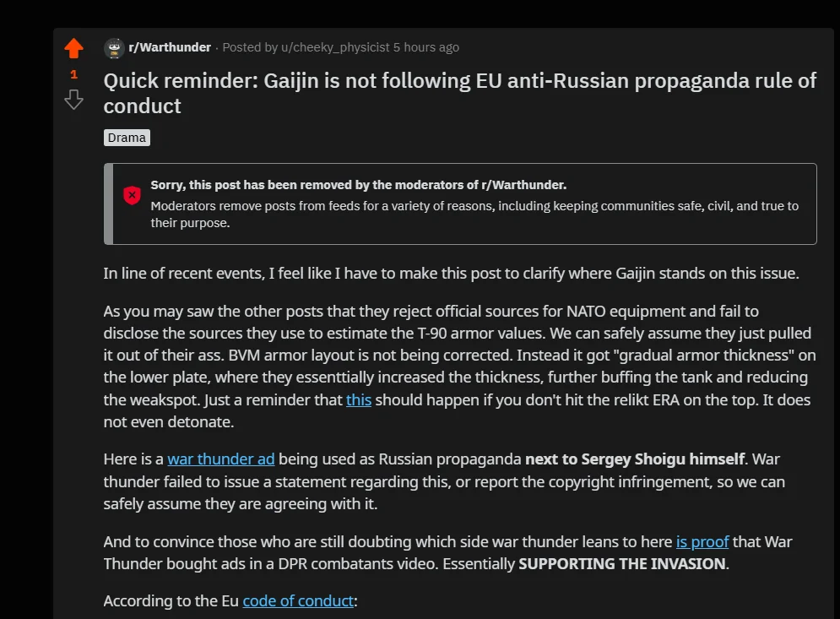Open the 'is proof' hyperlink
This screenshot has width=840, height=619.
pos(702,542)
